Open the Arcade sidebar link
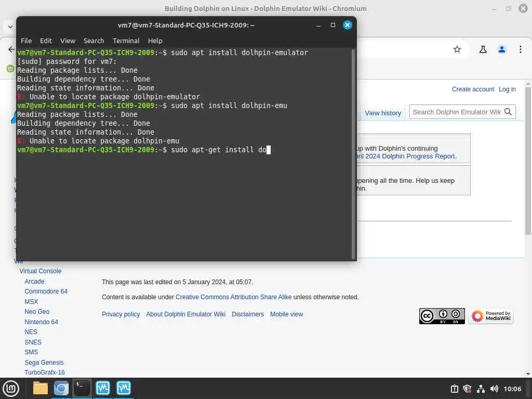Image resolution: width=532 pixels, height=399 pixels. click(34, 281)
